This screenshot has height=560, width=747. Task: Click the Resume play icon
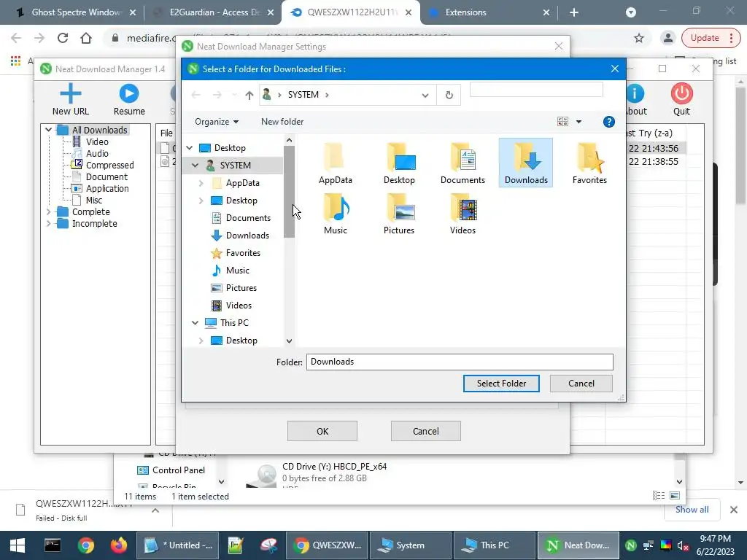point(128,93)
